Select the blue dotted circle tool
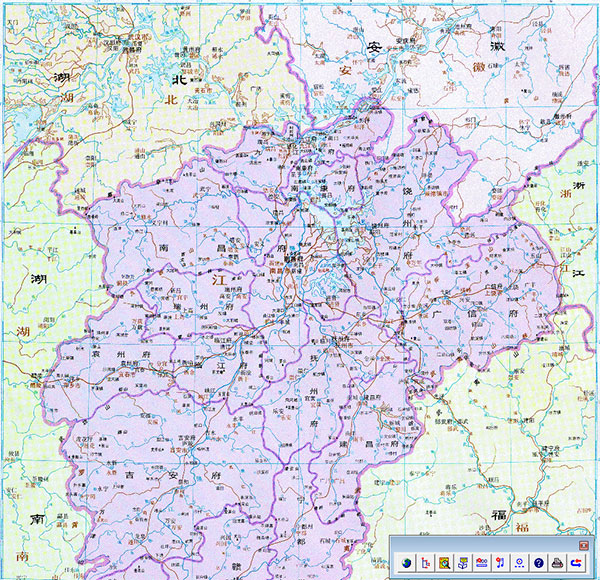Screen dimensions: 600x580 pos(519,562)
